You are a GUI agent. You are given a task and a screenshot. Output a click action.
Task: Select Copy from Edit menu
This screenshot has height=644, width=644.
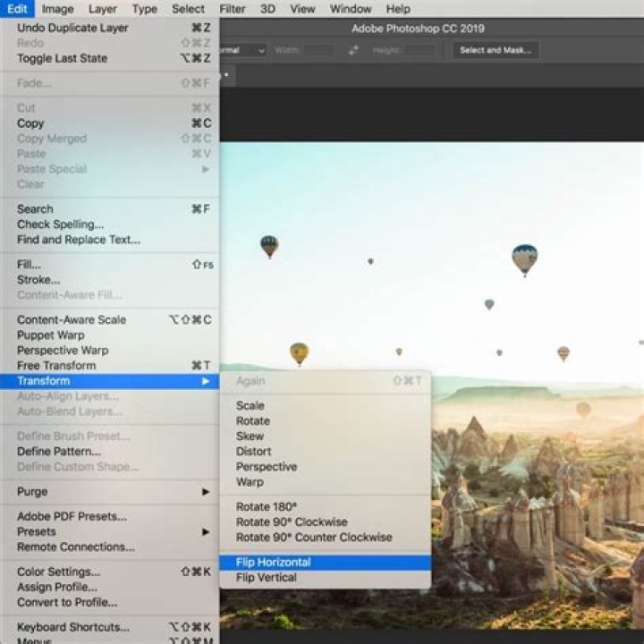110,123
